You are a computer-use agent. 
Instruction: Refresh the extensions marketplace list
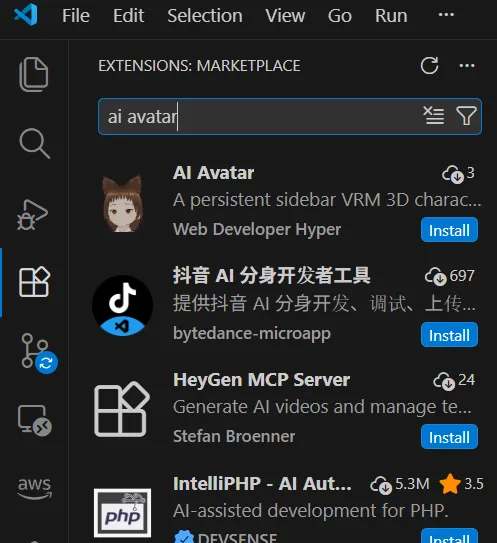pyautogui.click(x=429, y=65)
